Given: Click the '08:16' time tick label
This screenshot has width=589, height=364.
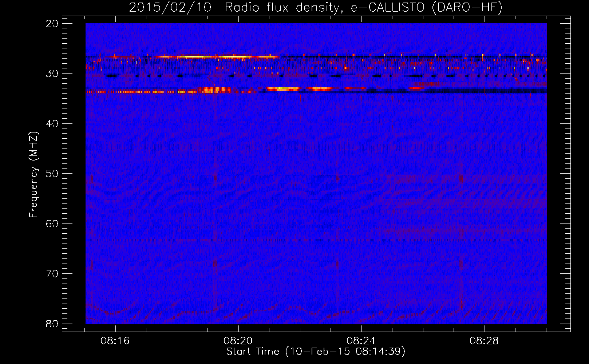Looking at the screenshot, I should pyautogui.click(x=115, y=341).
